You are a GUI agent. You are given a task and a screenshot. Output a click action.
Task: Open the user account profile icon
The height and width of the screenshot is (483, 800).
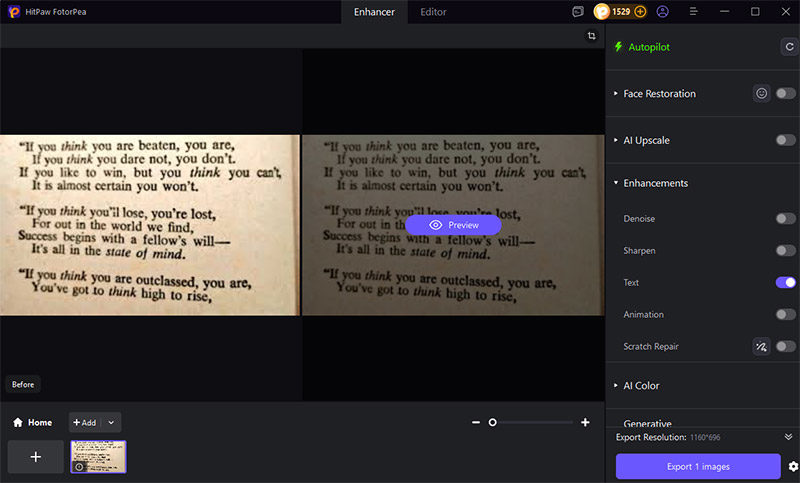[662, 11]
